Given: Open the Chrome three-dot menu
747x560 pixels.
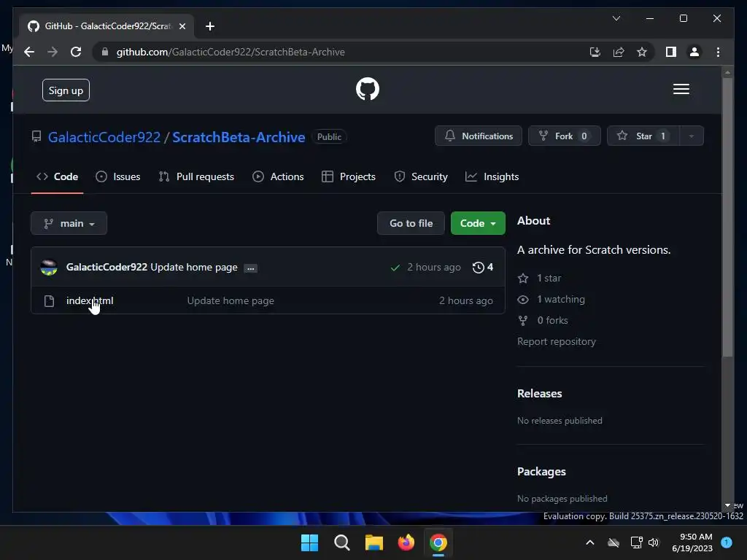Looking at the screenshot, I should tap(718, 52).
